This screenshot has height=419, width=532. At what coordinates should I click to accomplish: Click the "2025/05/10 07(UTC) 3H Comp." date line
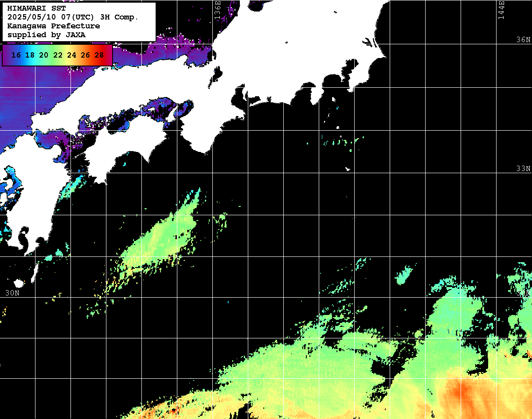73,17
